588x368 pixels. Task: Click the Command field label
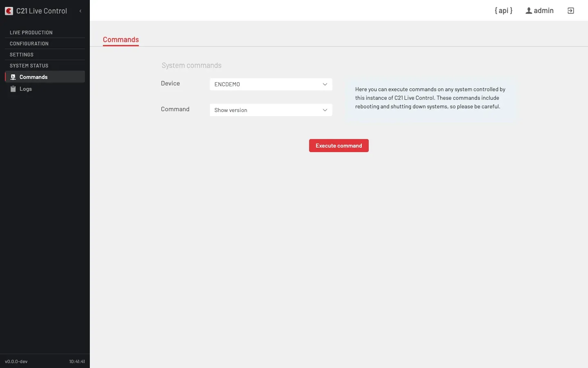tap(175, 109)
